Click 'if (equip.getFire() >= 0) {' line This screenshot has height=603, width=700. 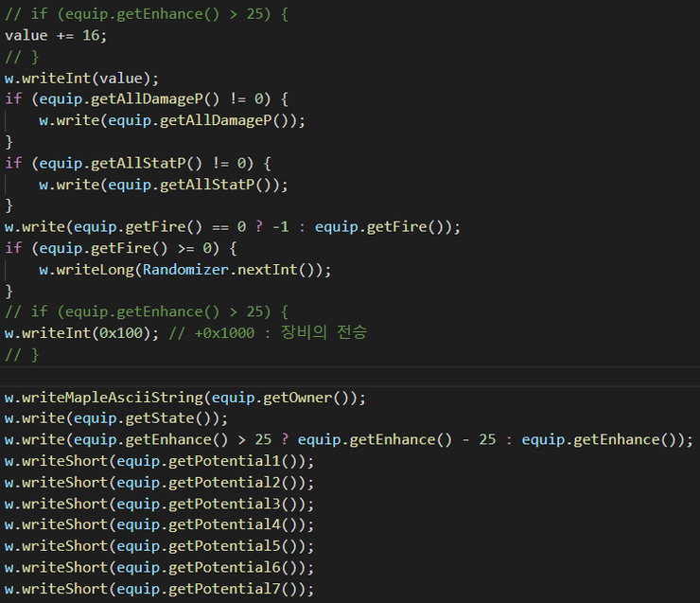pos(120,248)
